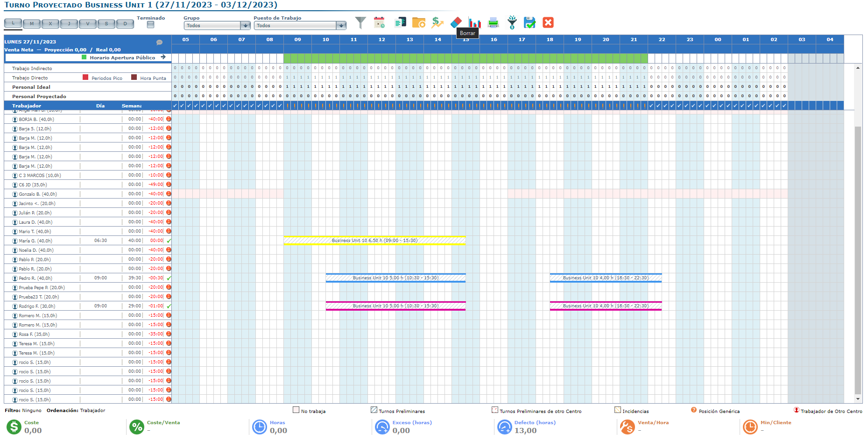Image resolution: width=868 pixels, height=441 pixels.
Task: Print the schedule with printer icon
Action: [x=494, y=22]
